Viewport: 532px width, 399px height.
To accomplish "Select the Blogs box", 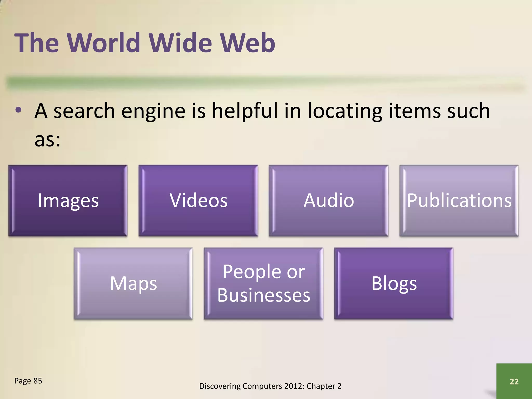I will tap(394, 283).
